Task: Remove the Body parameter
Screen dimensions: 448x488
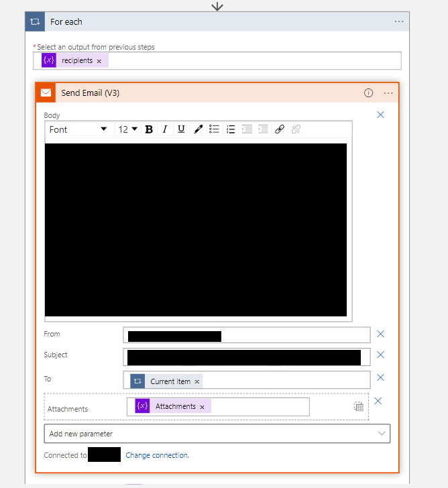Action: coord(380,115)
